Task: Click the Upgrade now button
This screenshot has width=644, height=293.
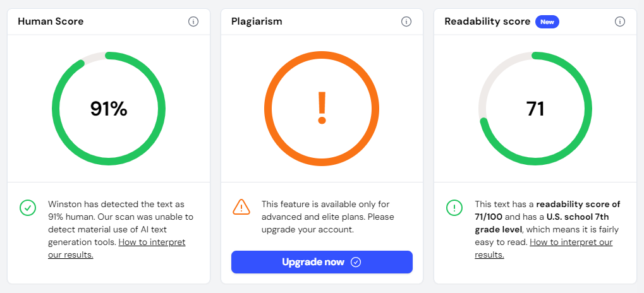Action: (x=322, y=262)
